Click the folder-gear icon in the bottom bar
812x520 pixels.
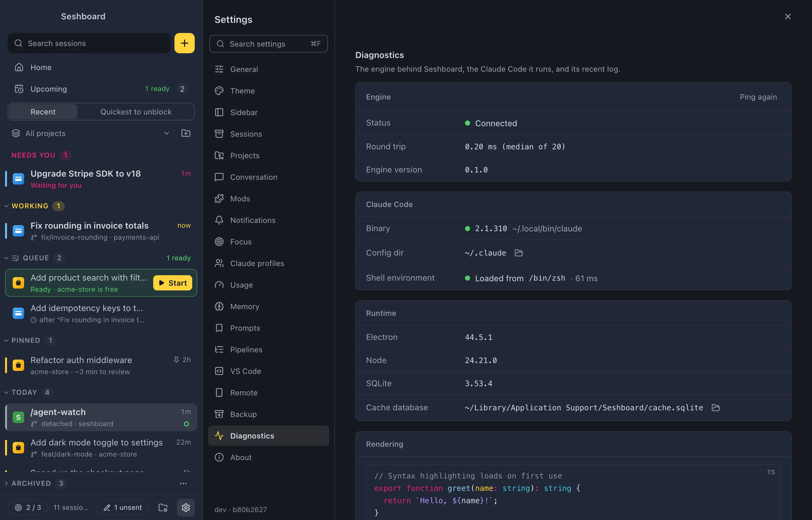pyautogui.click(x=163, y=507)
